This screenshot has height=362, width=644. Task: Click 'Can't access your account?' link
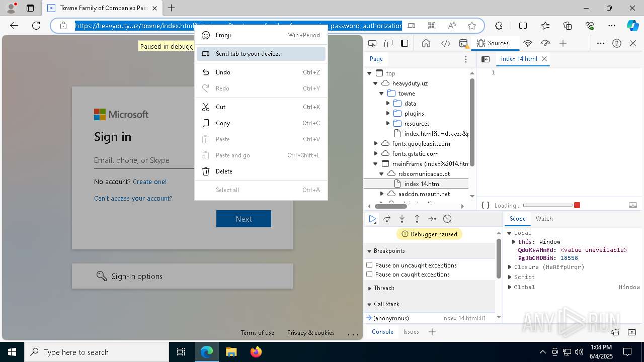(x=133, y=198)
